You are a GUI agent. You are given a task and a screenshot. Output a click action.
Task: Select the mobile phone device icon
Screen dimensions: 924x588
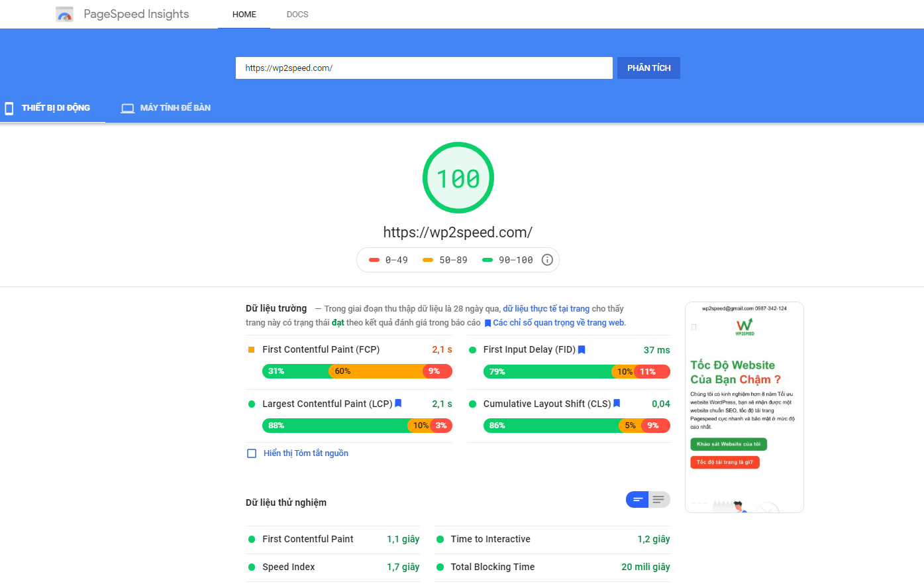(9, 108)
